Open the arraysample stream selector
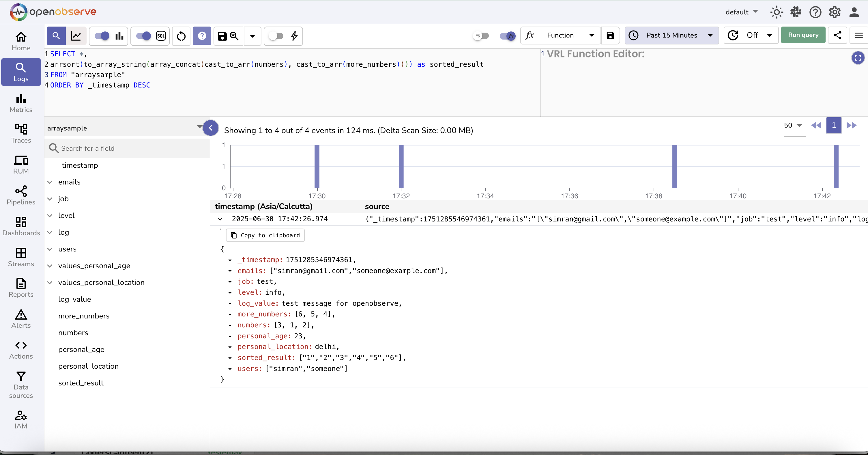The width and height of the screenshot is (868, 455). (125, 128)
